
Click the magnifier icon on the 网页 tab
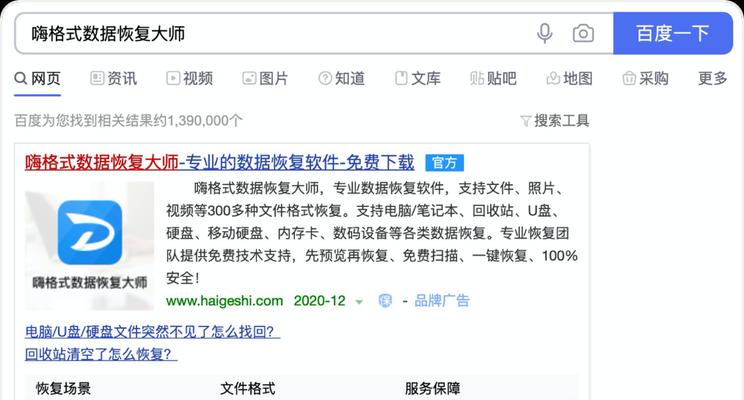[20, 78]
